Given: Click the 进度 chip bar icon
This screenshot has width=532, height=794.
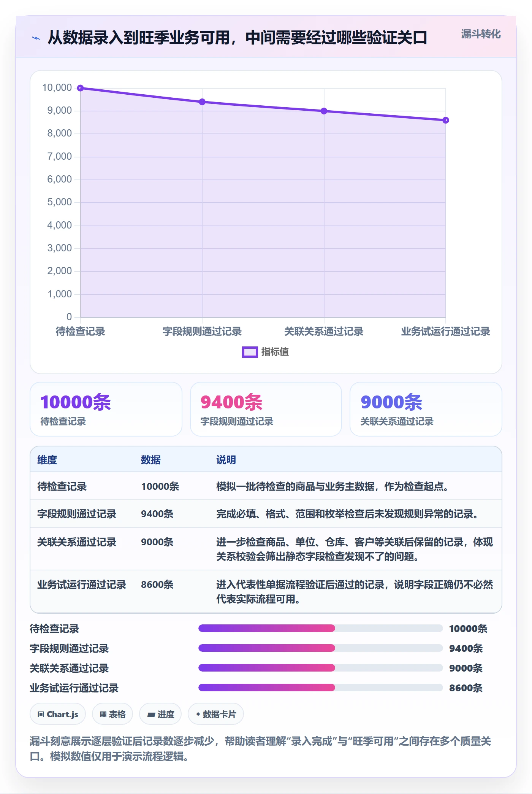Looking at the screenshot, I should pyautogui.click(x=151, y=715).
